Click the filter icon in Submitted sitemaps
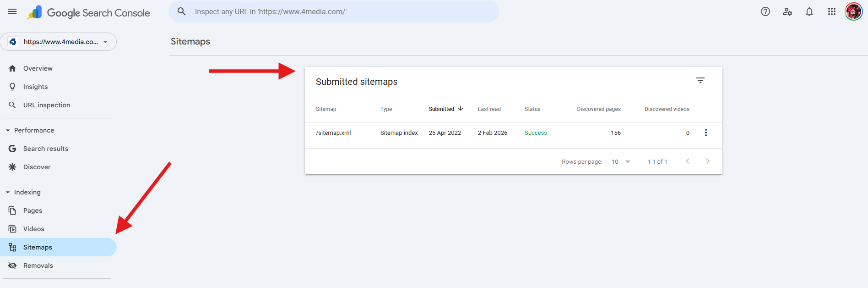The height and width of the screenshot is (288, 868). (x=700, y=80)
